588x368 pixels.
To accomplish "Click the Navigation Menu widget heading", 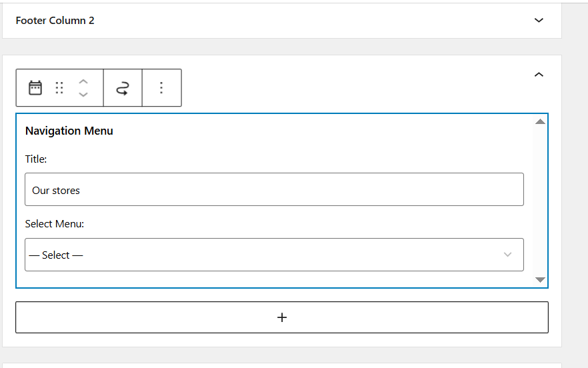I will [x=69, y=131].
